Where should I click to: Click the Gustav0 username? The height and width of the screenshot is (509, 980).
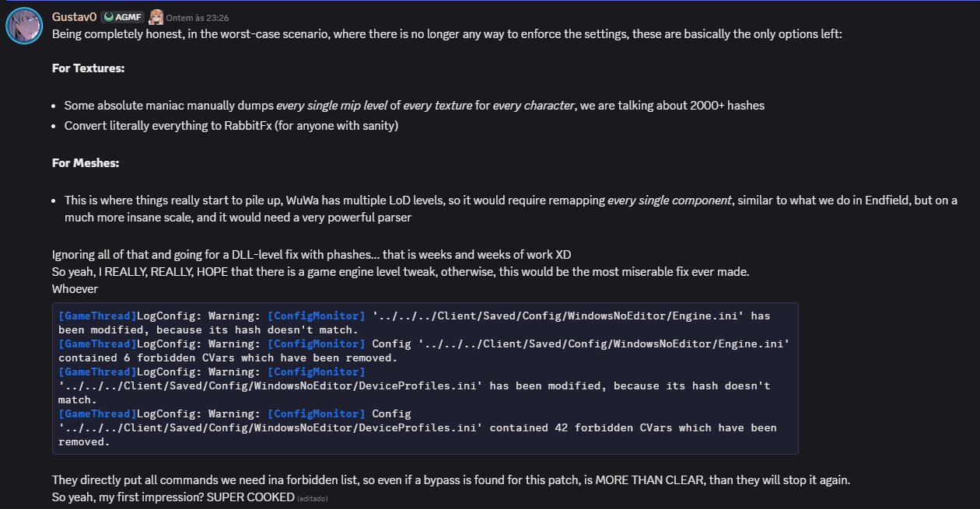click(x=74, y=16)
